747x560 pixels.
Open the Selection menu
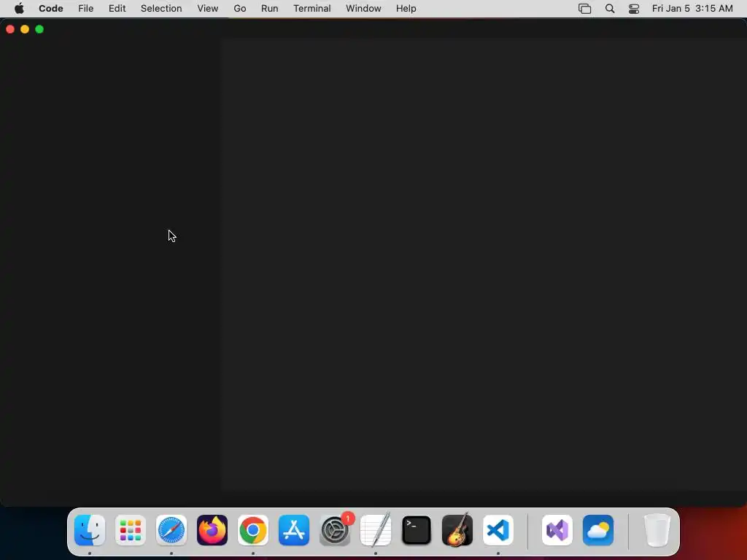(161, 9)
